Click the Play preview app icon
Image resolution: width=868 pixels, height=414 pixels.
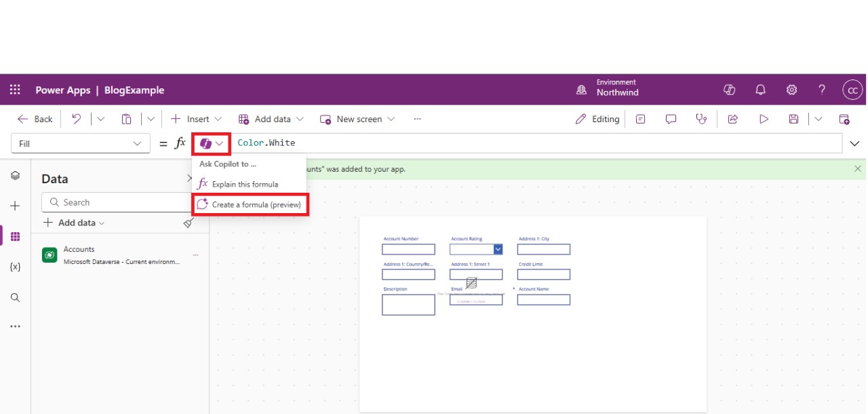(x=764, y=119)
